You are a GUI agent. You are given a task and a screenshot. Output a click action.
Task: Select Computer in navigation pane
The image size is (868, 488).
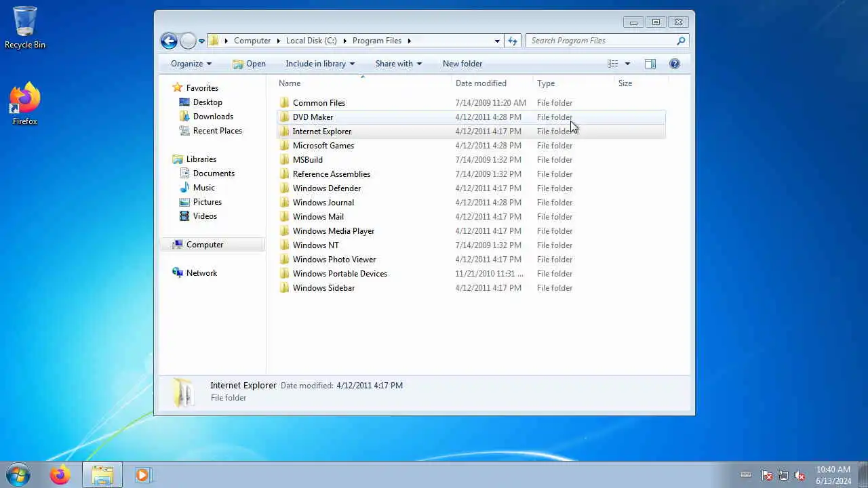pos(205,245)
